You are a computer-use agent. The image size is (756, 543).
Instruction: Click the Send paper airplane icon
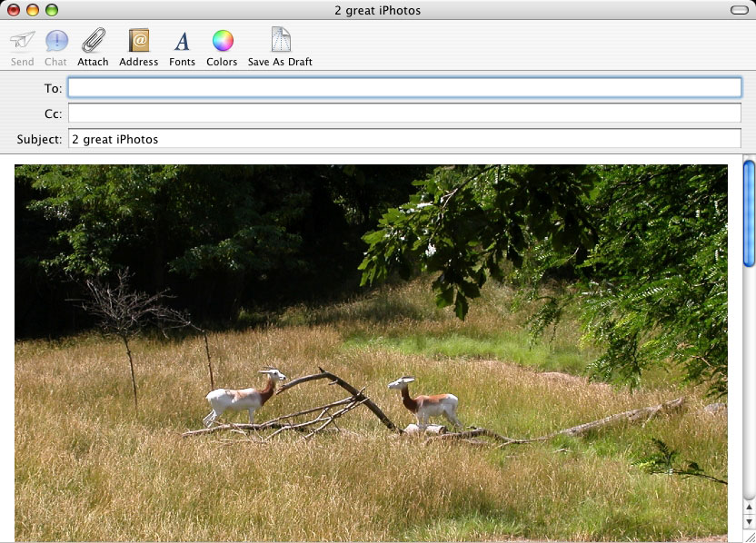pyautogui.click(x=22, y=42)
